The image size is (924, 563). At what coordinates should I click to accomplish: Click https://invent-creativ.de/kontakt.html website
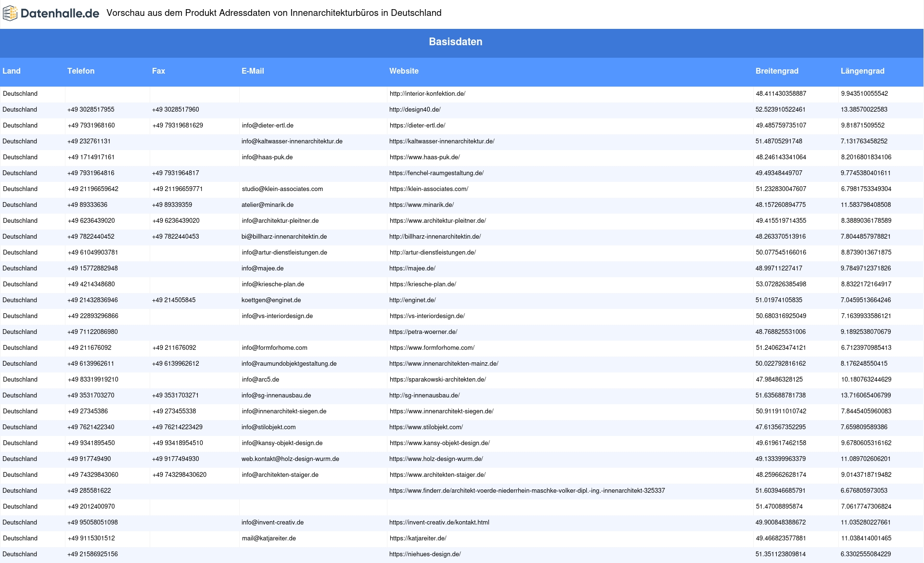click(x=439, y=523)
